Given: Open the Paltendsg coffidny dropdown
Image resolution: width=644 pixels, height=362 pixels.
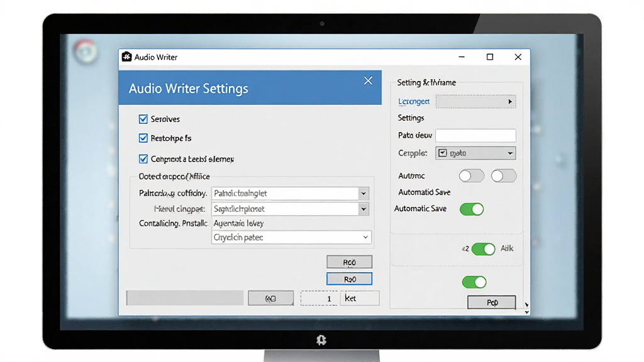Looking at the screenshot, I should tap(290, 194).
